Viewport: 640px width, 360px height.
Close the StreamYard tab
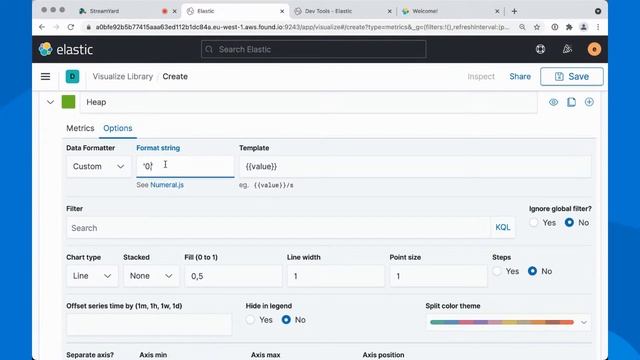point(175,11)
